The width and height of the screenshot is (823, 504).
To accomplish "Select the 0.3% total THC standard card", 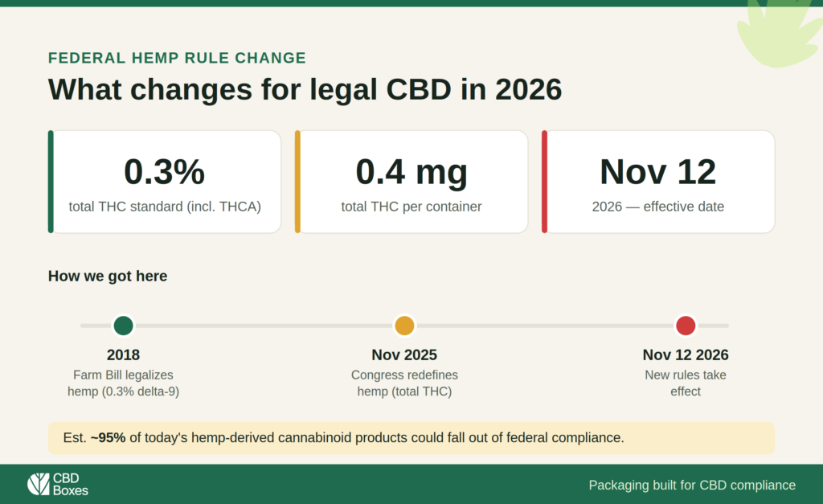I will (165, 182).
